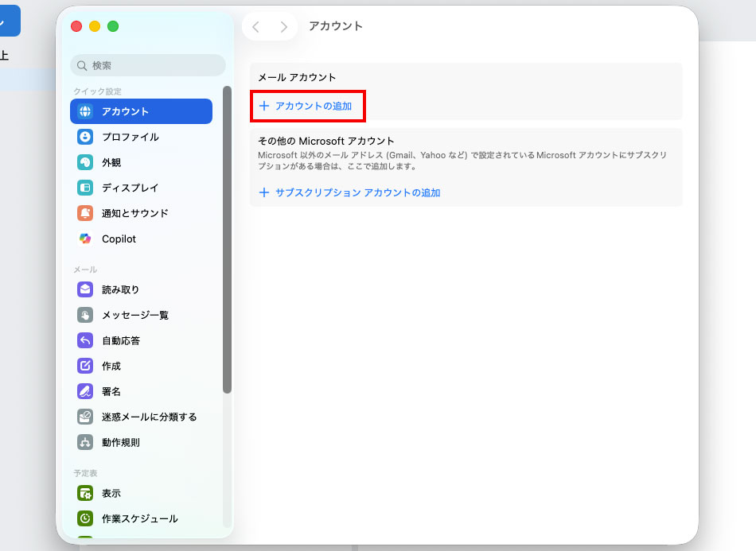Click the アカウント page title
Image resolution: width=756 pixels, height=551 pixels.
[336, 26]
